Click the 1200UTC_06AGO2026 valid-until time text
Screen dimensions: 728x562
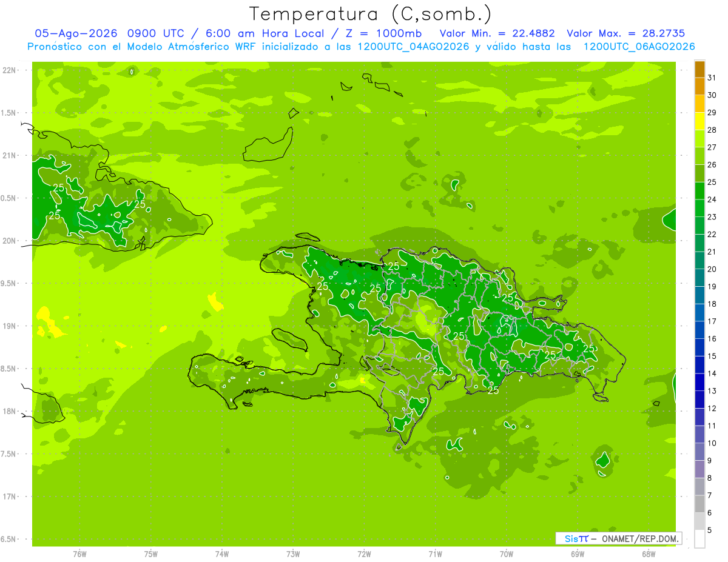(x=639, y=47)
